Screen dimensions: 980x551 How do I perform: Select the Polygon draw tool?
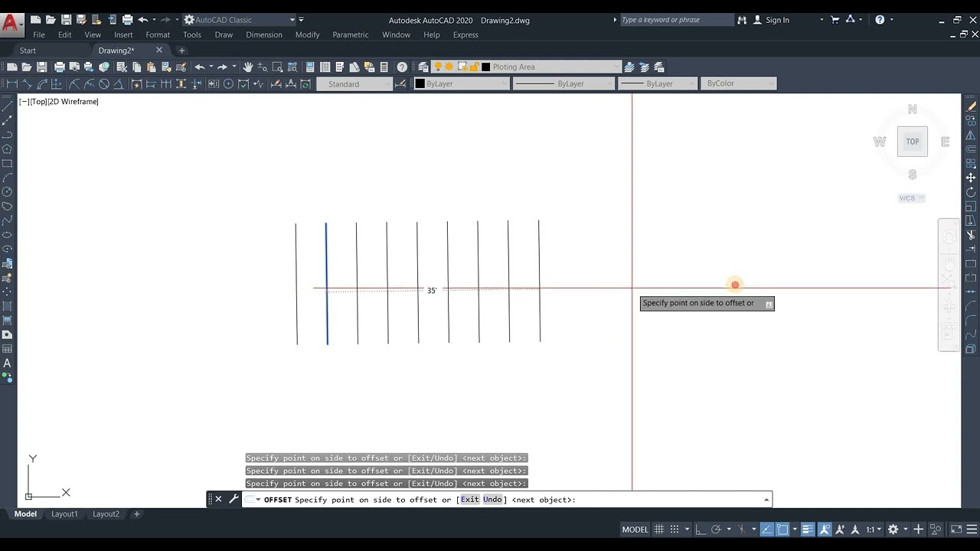(7, 148)
